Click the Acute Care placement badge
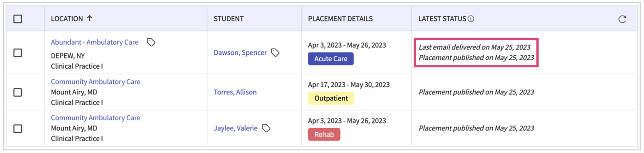The width and height of the screenshot is (644, 153). [x=331, y=59]
